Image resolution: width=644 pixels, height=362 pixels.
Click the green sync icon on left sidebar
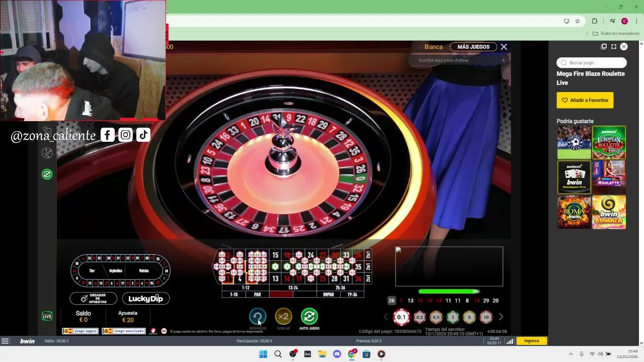click(x=47, y=174)
